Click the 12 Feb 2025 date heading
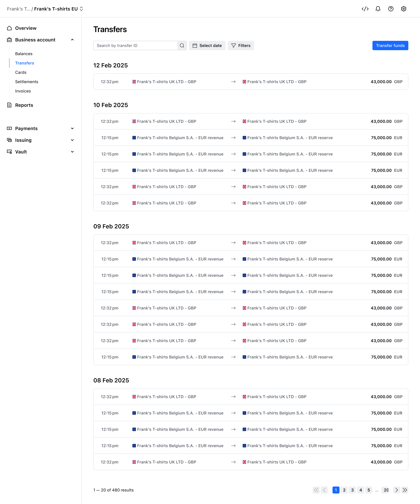Image resolution: width=420 pixels, height=504 pixels. [110, 65]
